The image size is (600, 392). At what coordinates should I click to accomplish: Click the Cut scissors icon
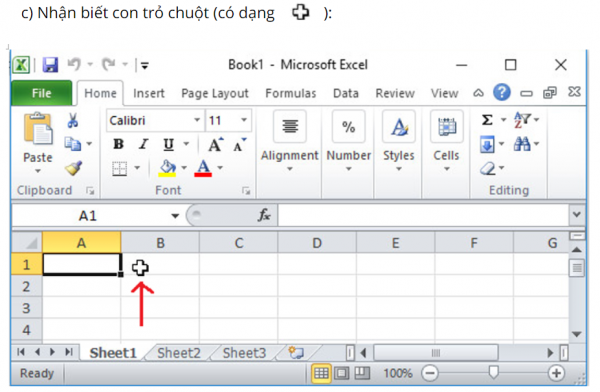pos(72,120)
